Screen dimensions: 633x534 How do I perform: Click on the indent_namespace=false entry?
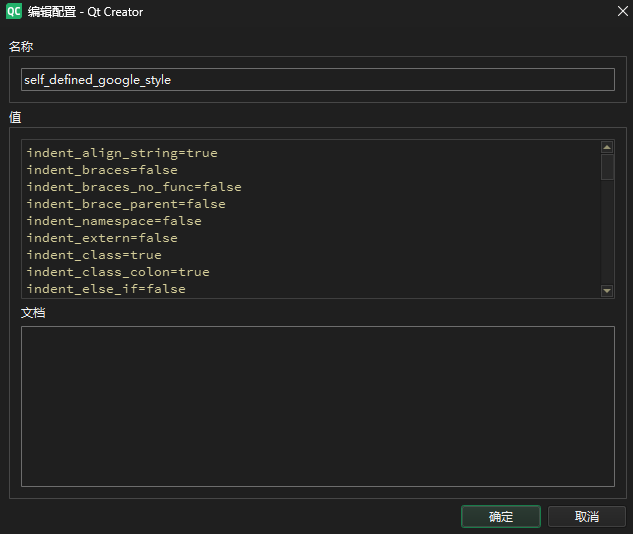click(114, 221)
